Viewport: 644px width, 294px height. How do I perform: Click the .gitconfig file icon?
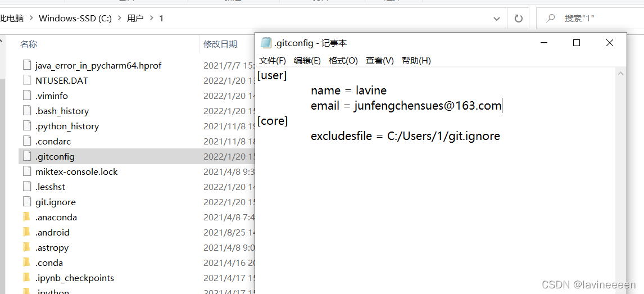(27, 156)
